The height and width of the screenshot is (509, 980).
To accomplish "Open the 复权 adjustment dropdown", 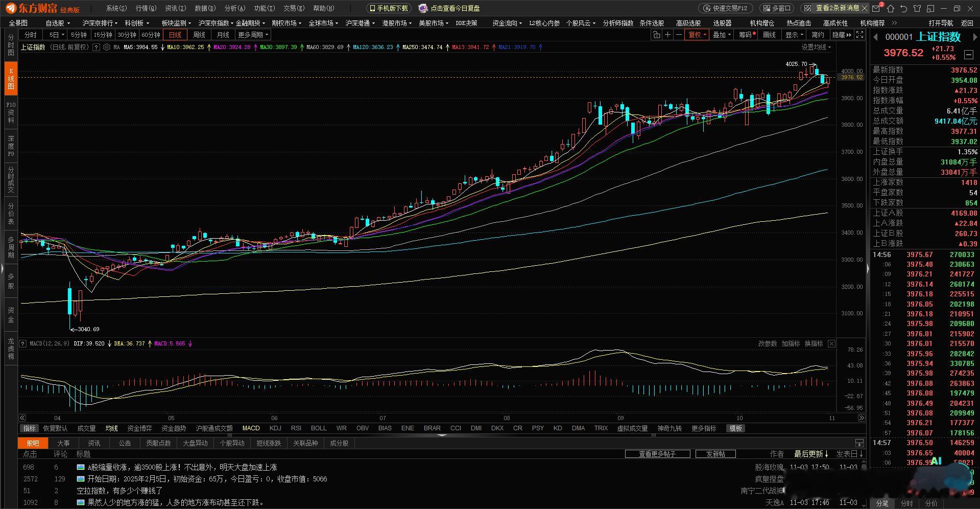I will click(697, 35).
